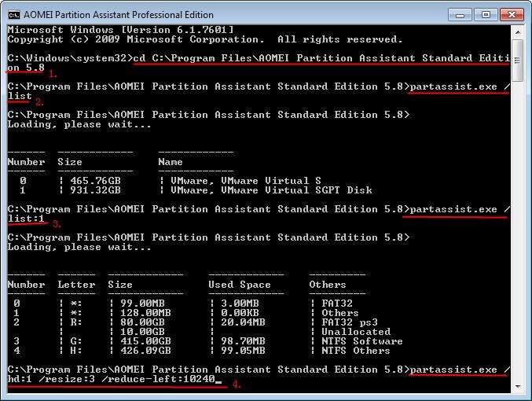Click the 10.00GB unallocated size
The height and width of the screenshot is (401, 532).
click(142, 332)
